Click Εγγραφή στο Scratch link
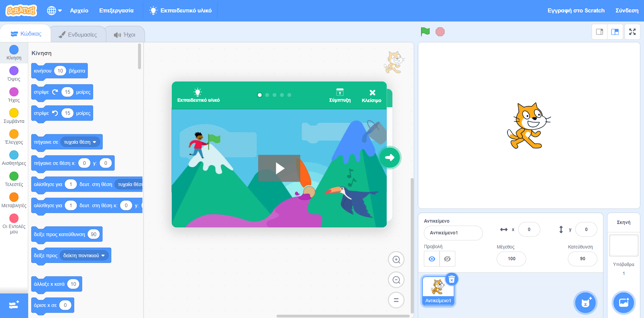Viewport: 644px width, 318px height. tap(576, 10)
